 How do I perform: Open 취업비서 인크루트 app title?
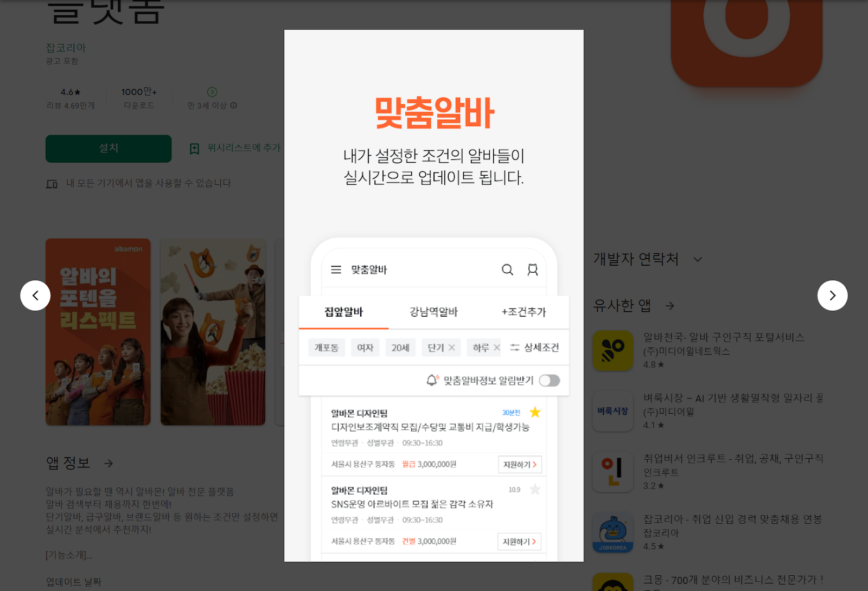coord(733,459)
